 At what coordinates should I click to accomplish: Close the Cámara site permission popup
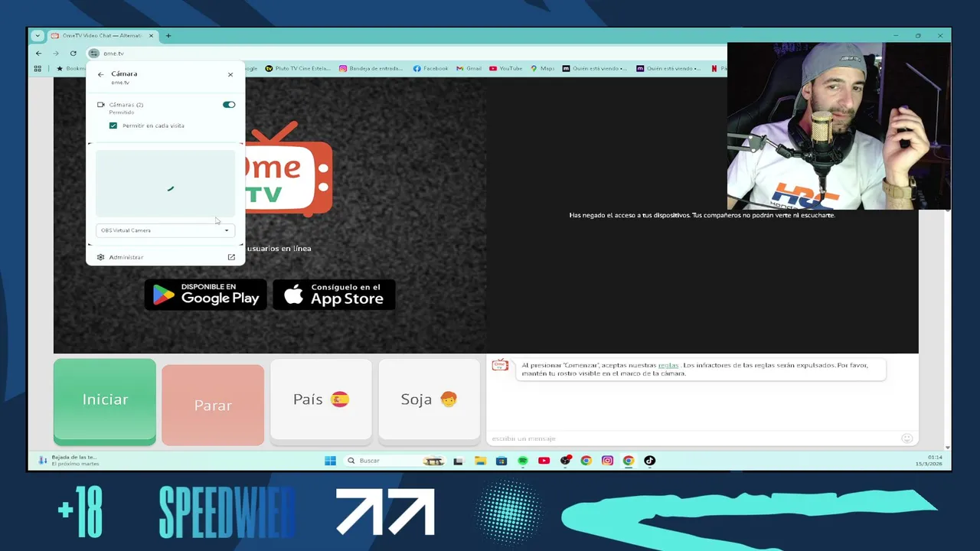click(x=230, y=74)
